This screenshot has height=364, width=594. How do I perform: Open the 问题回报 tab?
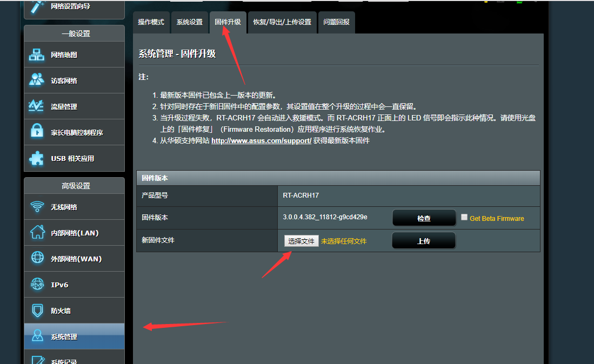point(336,22)
